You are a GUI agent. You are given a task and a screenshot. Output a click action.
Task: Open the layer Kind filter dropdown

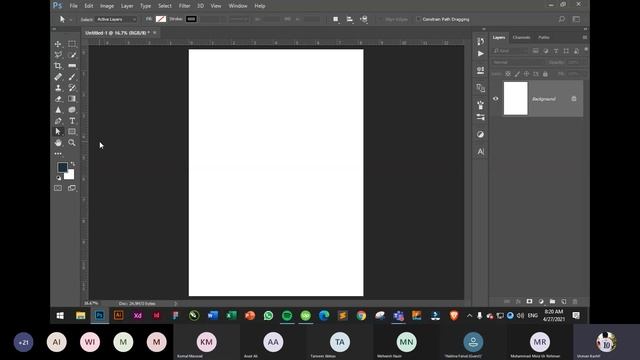pos(510,51)
